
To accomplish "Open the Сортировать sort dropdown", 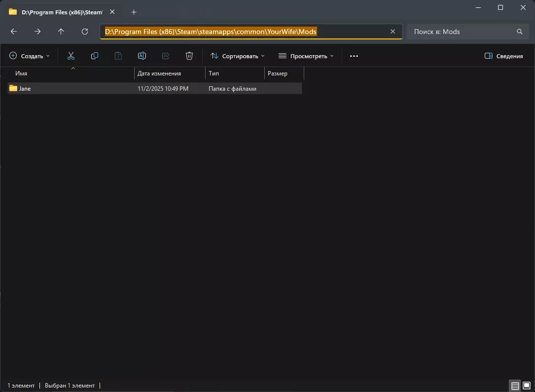I will [x=238, y=56].
